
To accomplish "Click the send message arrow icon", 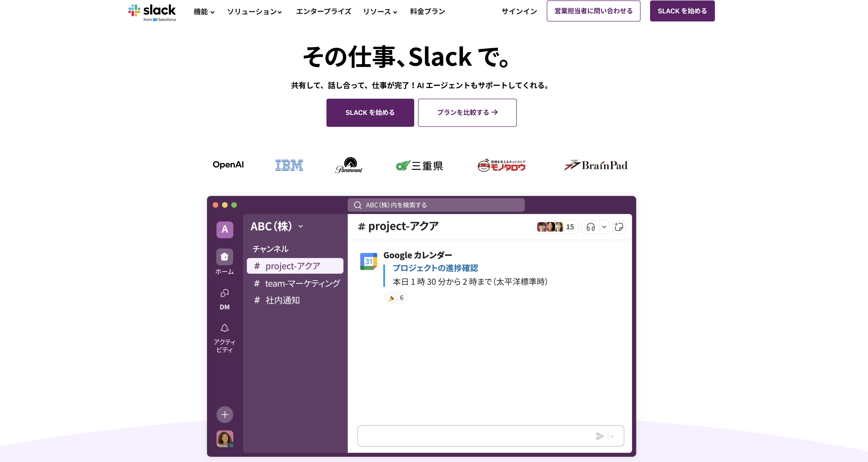I will click(x=600, y=436).
